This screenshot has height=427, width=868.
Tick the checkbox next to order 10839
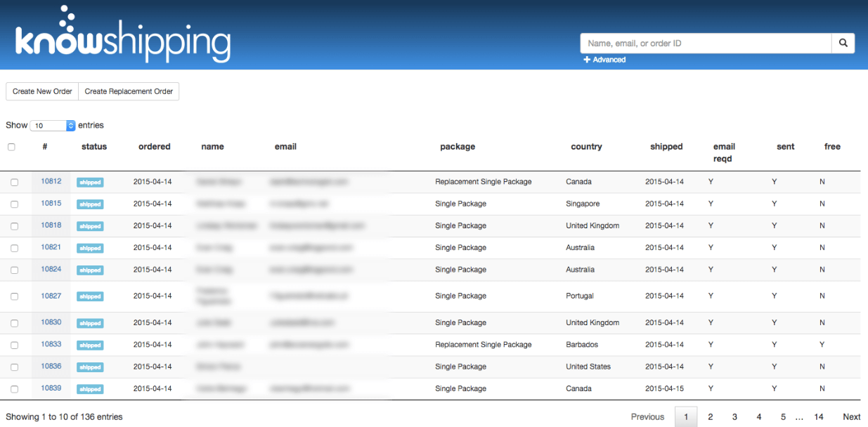click(14, 389)
